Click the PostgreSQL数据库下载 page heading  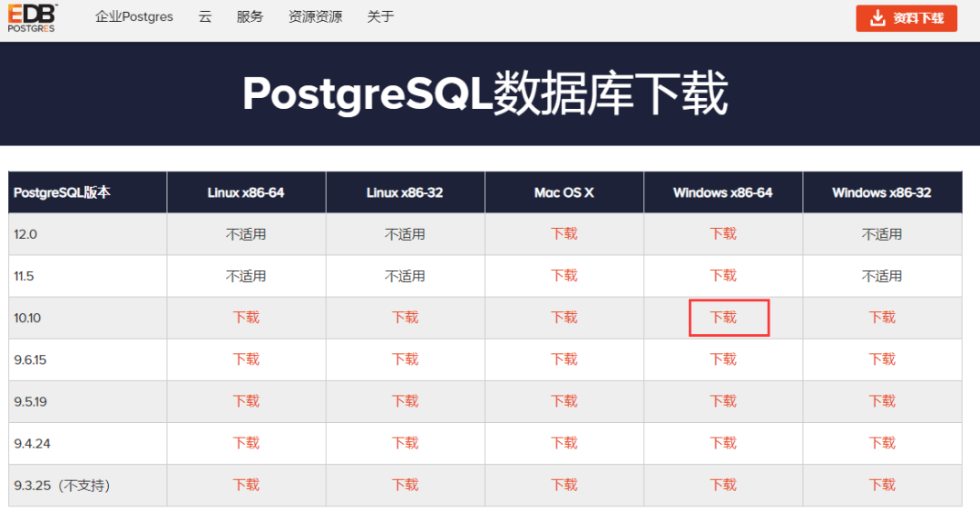485,93
